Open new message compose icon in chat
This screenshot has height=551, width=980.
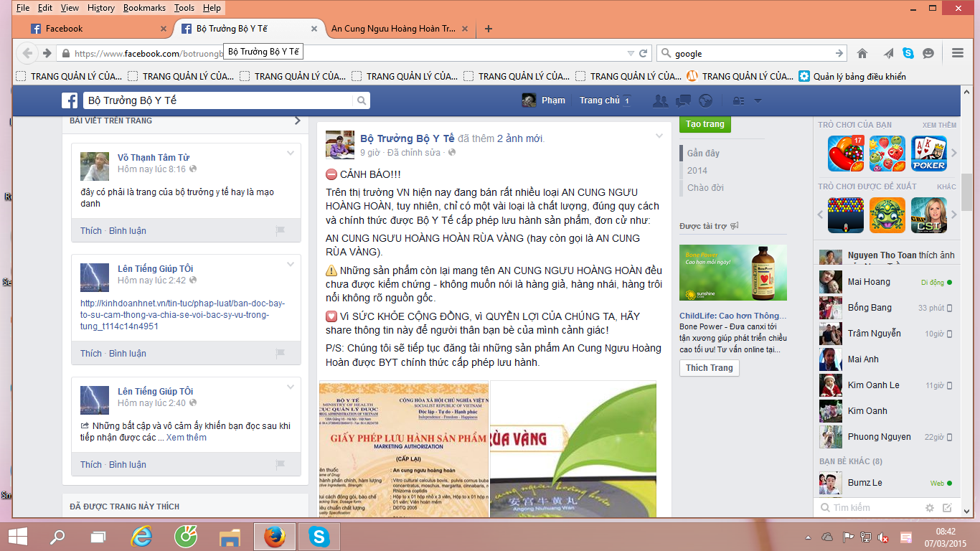click(x=947, y=507)
